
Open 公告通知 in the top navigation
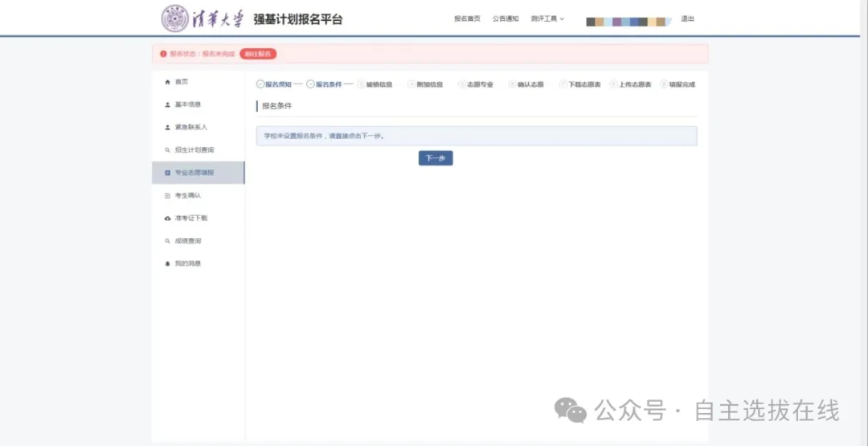tap(506, 18)
